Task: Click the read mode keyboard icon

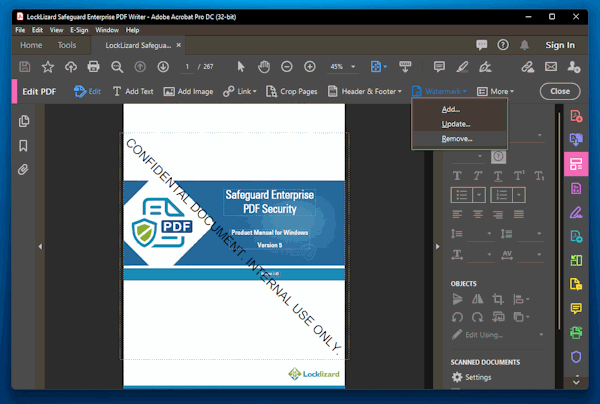Action: click(405, 67)
